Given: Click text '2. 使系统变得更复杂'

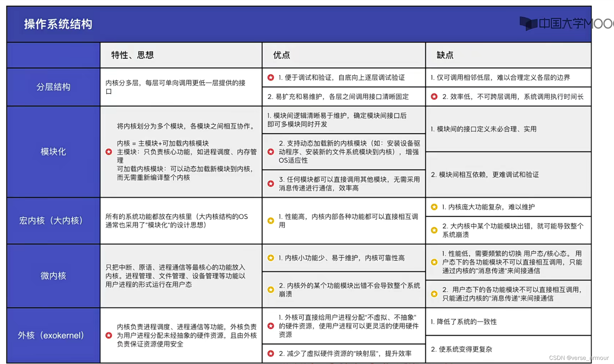Looking at the screenshot, I should 461,349.
